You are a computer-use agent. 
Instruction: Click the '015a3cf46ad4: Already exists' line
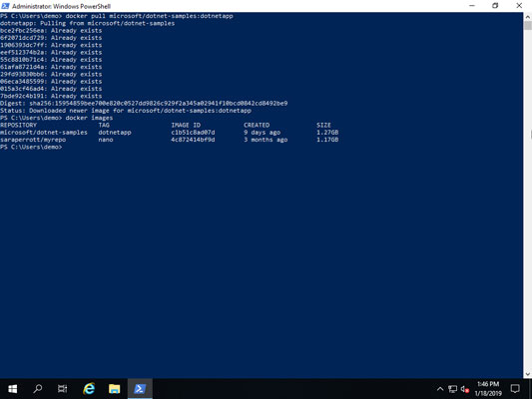coord(51,89)
